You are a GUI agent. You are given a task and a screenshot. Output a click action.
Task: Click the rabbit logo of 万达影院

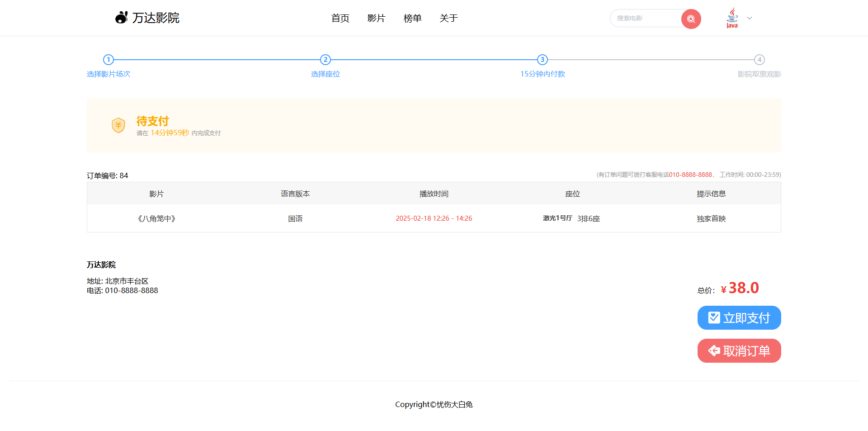(121, 17)
